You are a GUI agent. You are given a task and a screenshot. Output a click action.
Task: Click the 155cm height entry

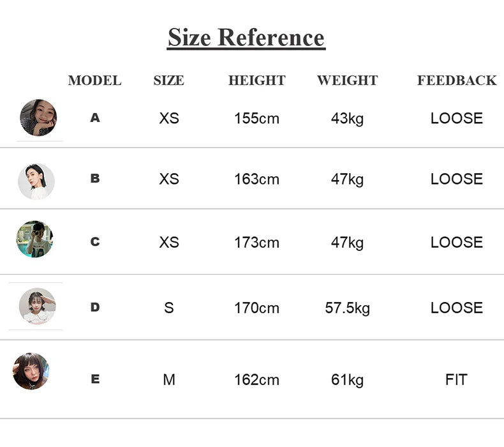pyautogui.click(x=257, y=118)
